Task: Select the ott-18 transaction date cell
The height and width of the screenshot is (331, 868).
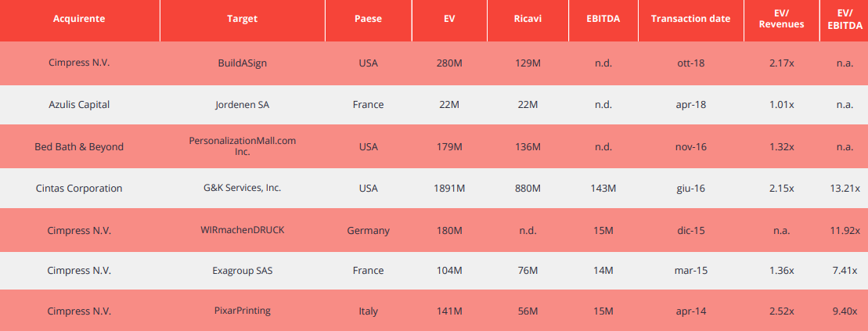Action: click(690, 63)
